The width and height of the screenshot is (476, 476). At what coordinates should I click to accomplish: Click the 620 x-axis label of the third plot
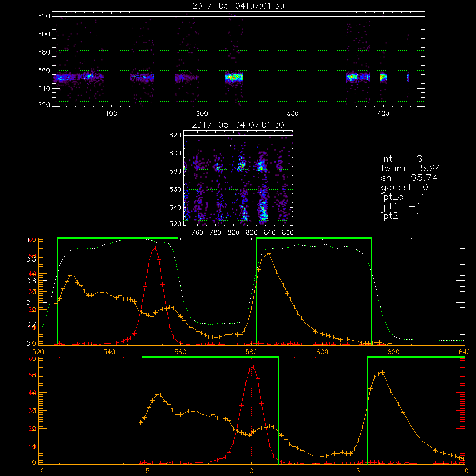[394, 352]
